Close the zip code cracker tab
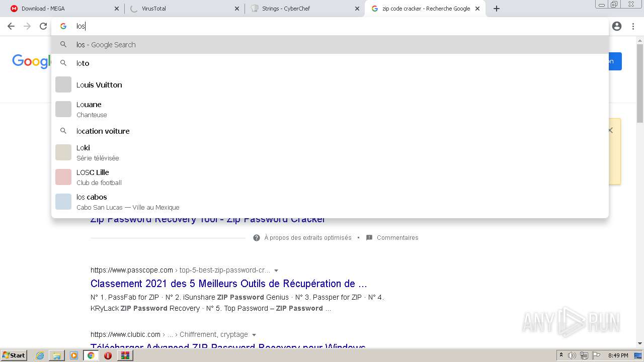Screen dimensions: 644x362 (477, 9)
